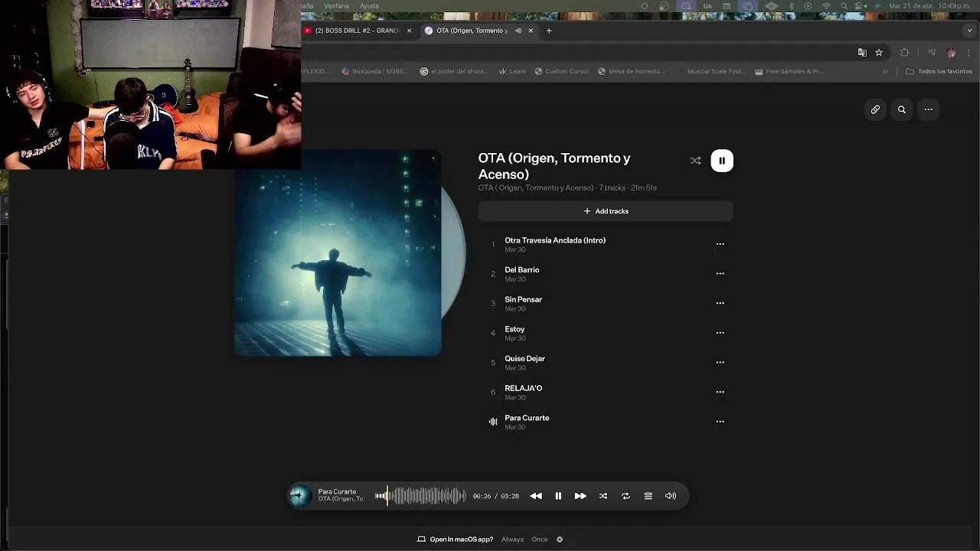This screenshot has height=551, width=980.
Task: Click the Wi-Fi icon in macOS menu bar
Action: pyautogui.click(x=826, y=6)
